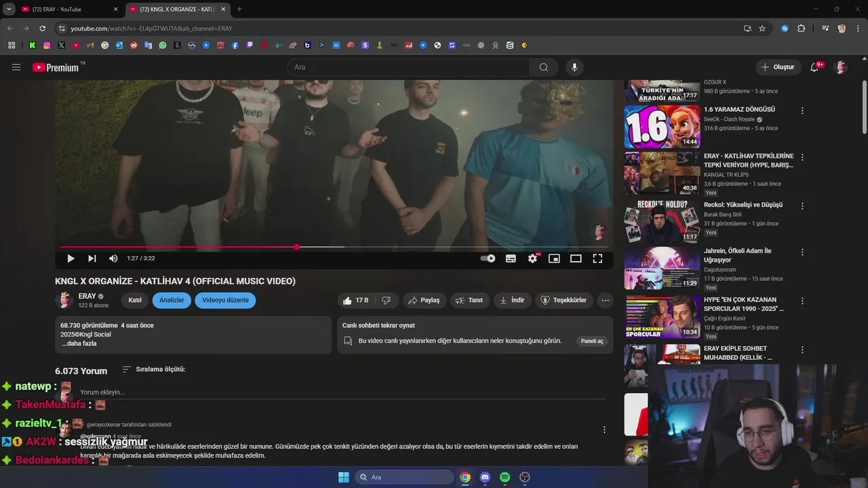Image resolution: width=868 pixels, height=488 pixels.
Task: Toggle autoplay switch in player
Action: (488, 258)
